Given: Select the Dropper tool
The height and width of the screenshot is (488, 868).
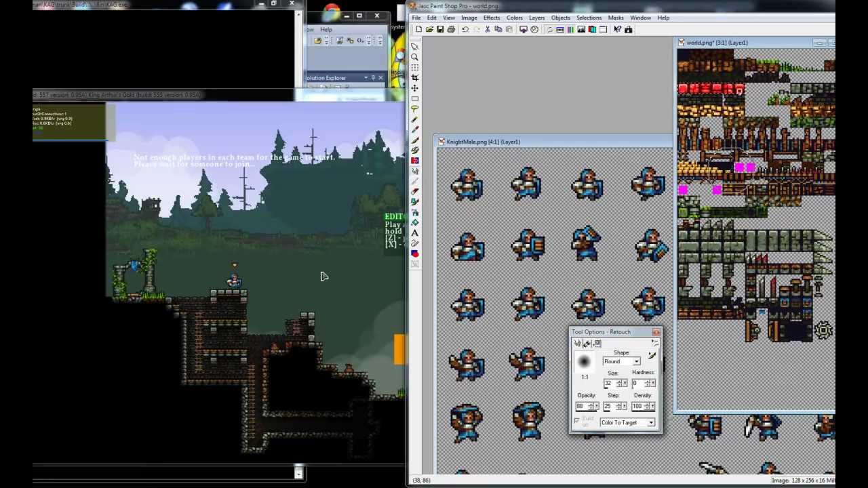Looking at the screenshot, I should coord(415,129).
